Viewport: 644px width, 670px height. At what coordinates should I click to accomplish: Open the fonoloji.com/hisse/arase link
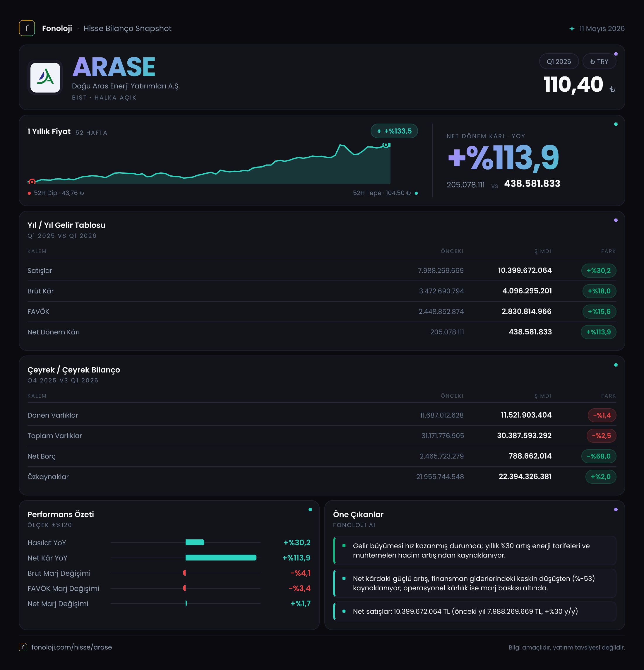click(72, 647)
